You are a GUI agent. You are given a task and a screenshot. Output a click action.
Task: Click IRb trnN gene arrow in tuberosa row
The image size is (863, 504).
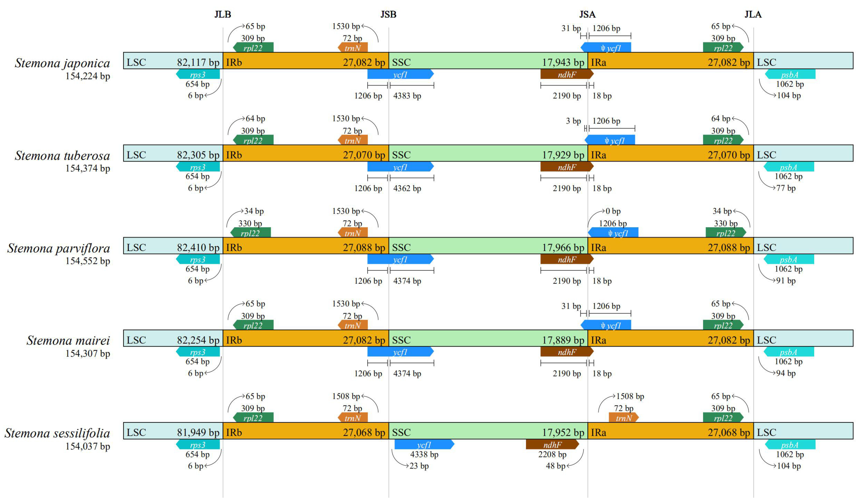352,140
